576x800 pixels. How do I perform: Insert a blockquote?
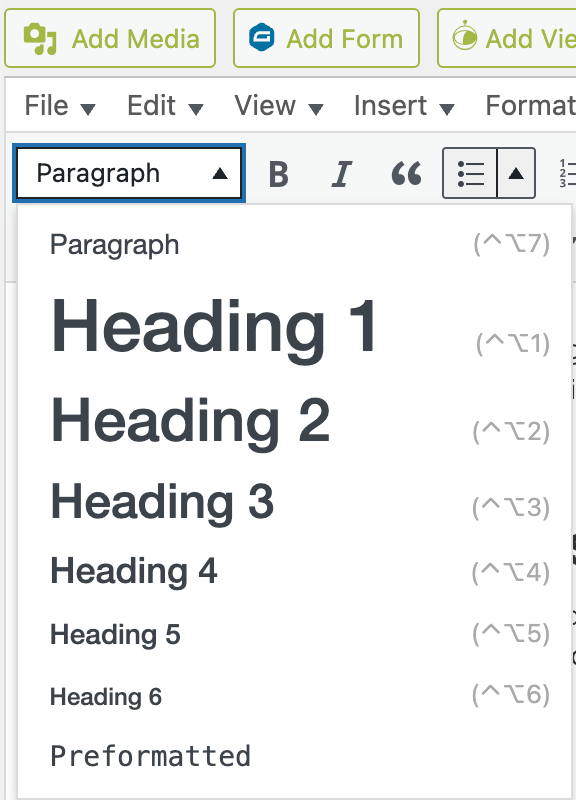404,172
